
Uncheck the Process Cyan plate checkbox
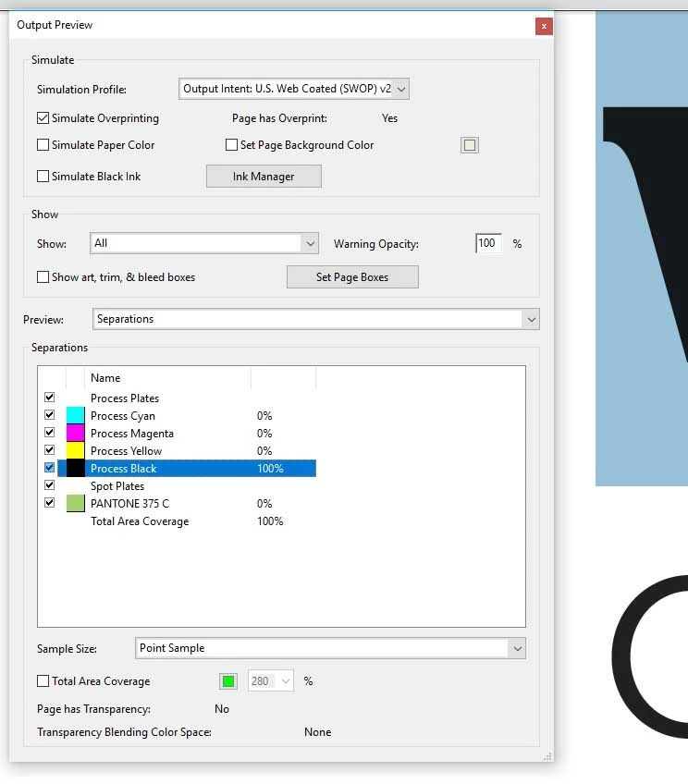(50, 415)
